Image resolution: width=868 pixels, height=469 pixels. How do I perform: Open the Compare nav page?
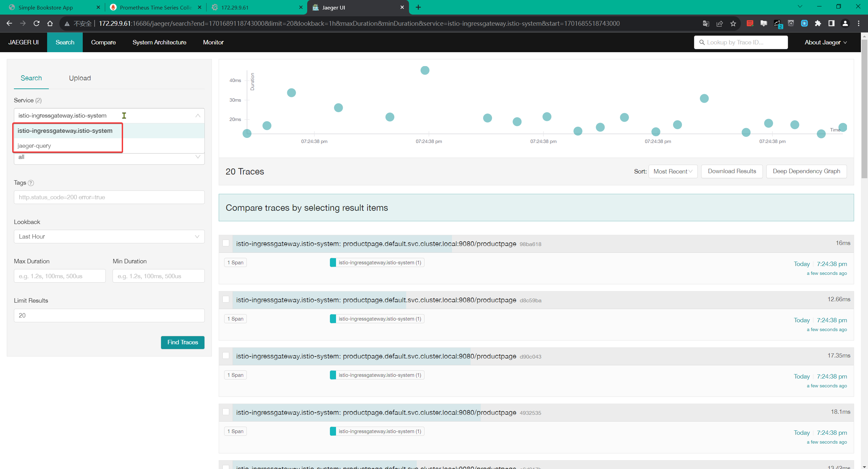pos(103,42)
